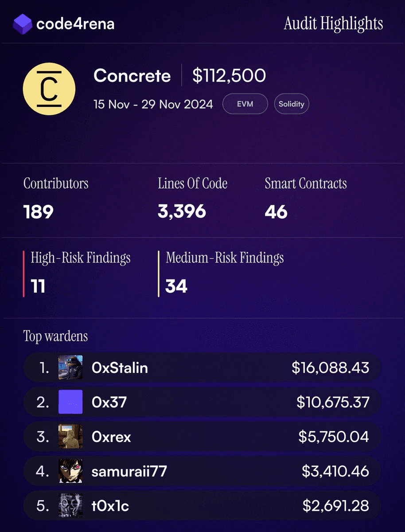
Task: Open 0xrex's profile avatar
Action: [70, 437]
